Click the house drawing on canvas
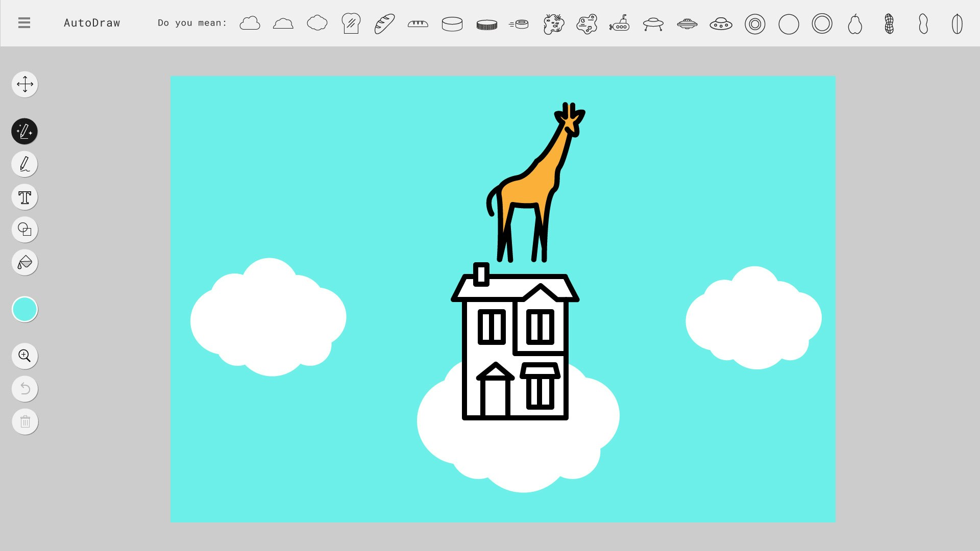 (514, 347)
